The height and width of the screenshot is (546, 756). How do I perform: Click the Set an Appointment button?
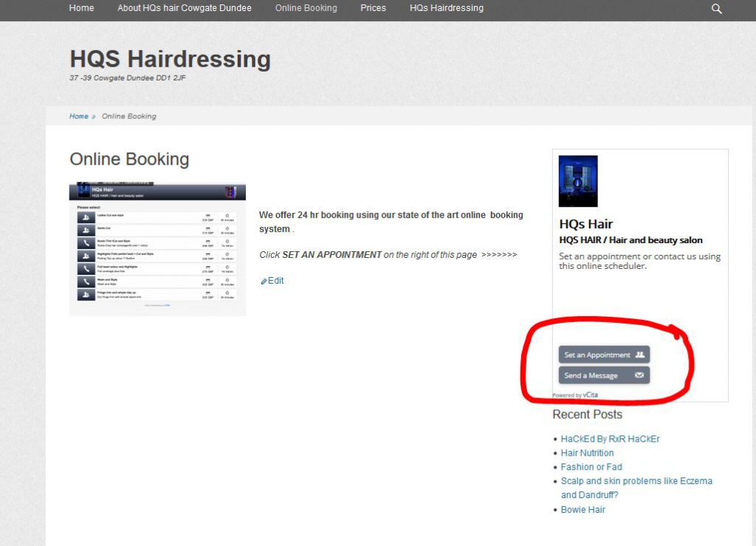point(604,355)
